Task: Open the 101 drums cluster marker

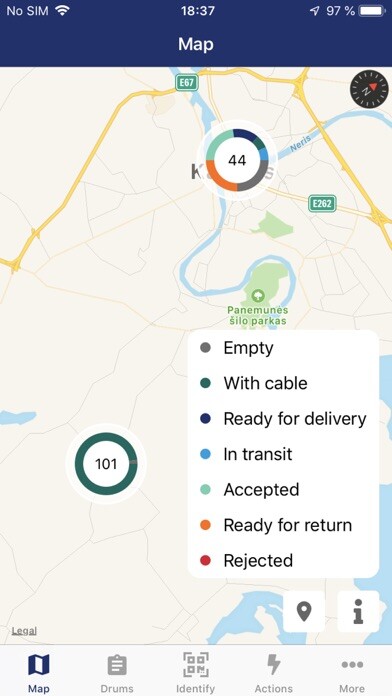Action: 106,463
